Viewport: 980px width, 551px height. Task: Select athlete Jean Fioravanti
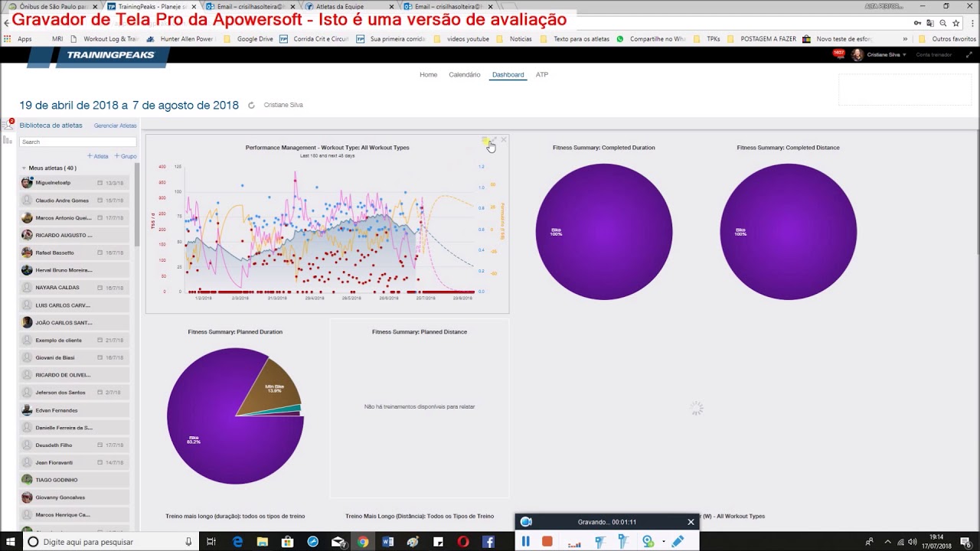tap(75, 462)
